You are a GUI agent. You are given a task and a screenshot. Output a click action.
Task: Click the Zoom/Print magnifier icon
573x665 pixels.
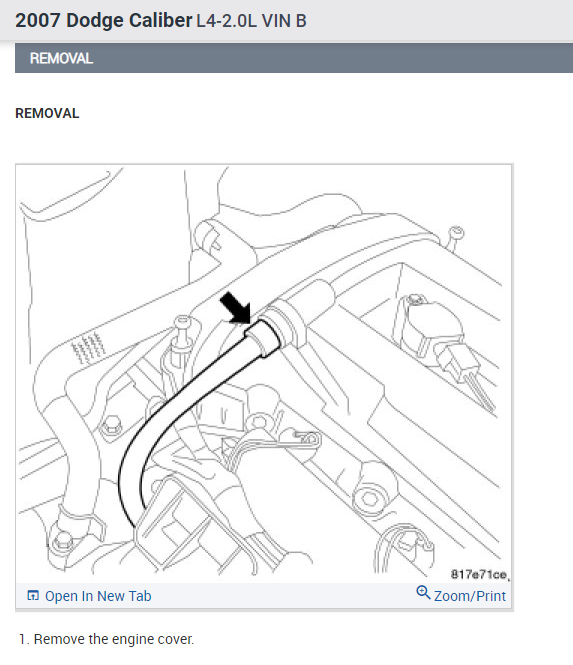point(423,592)
